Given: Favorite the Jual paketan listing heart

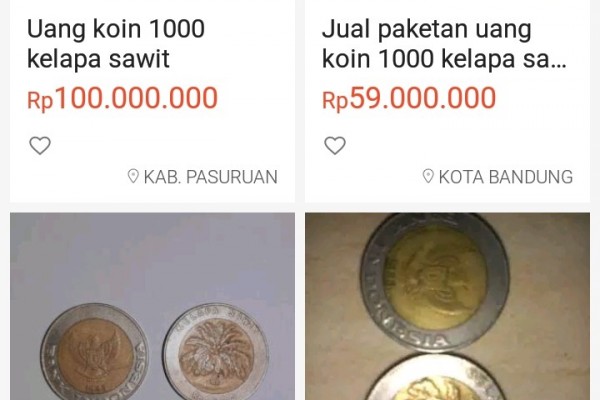Looking at the screenshot, I should pos(335,145).
